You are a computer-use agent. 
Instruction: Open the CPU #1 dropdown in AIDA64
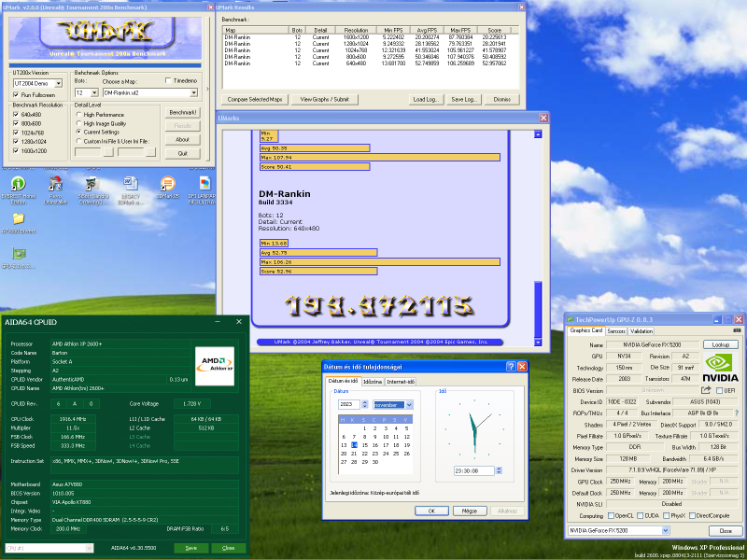click(x=89, y=548)
